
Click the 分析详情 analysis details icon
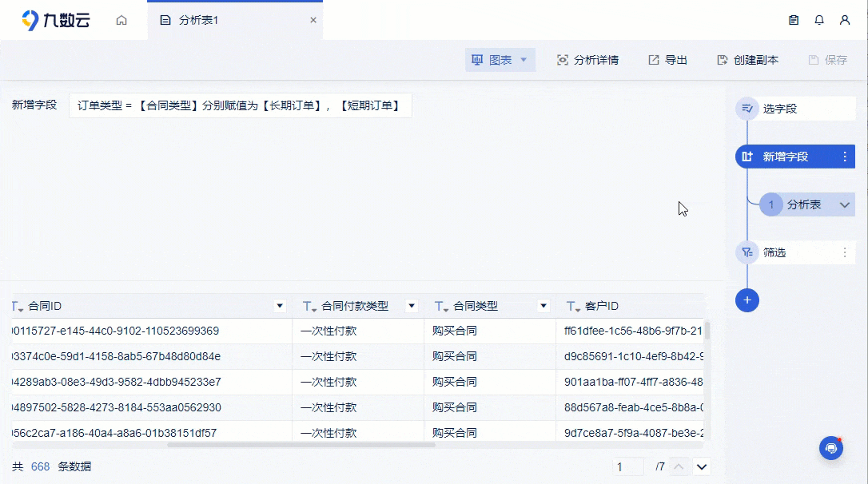coord(562,59)
